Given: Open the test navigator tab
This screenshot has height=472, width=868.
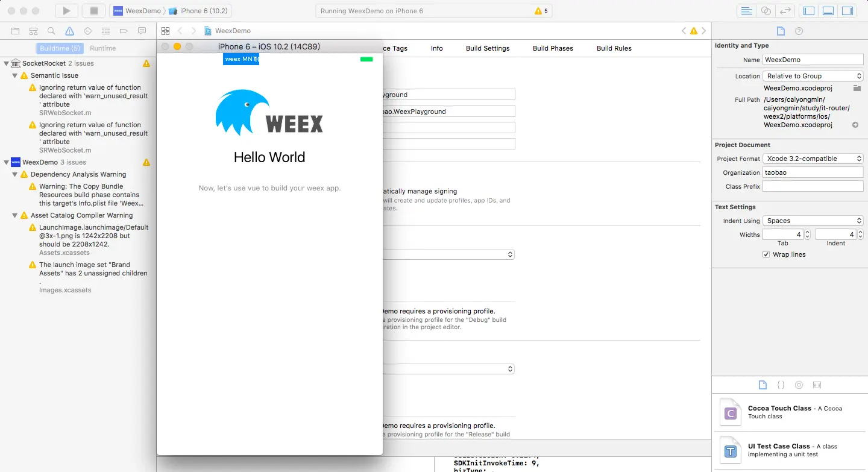Looking at the screenshot, I should (x=87, y=31).
